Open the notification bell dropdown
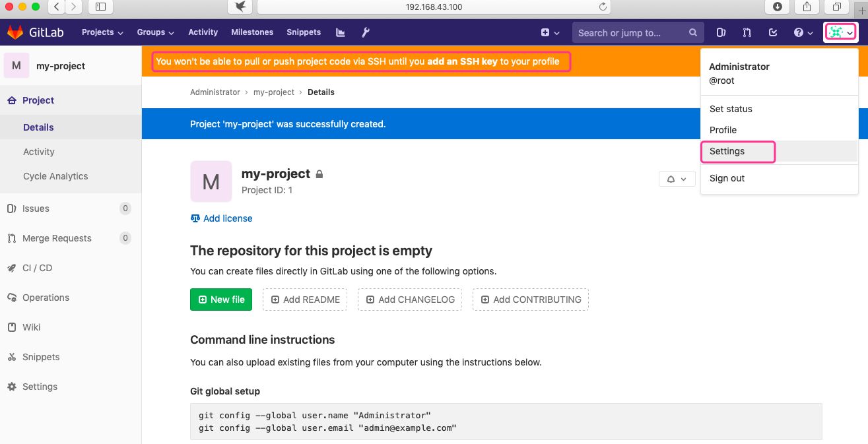This screenshot has height=444, width=868. pos(677,179)
